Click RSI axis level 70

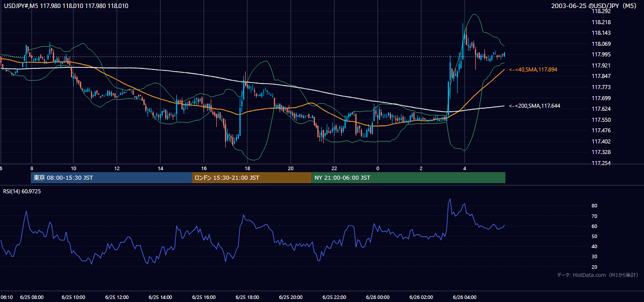coord(595,216)
